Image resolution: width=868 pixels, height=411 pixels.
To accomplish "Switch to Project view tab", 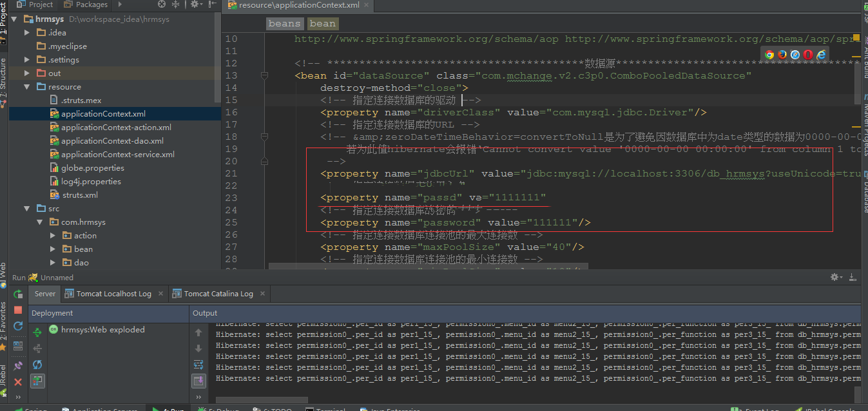I will pos(35,5).
